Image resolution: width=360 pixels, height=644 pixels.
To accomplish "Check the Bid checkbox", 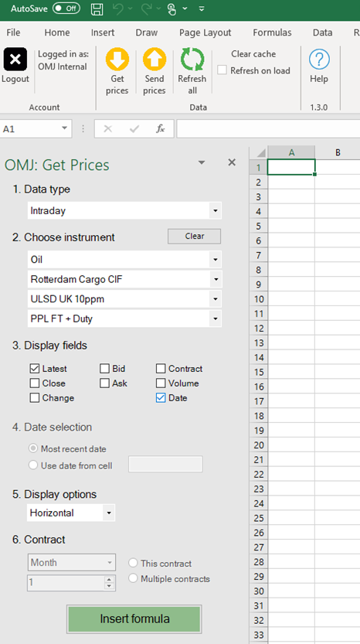I will point(104,369).
